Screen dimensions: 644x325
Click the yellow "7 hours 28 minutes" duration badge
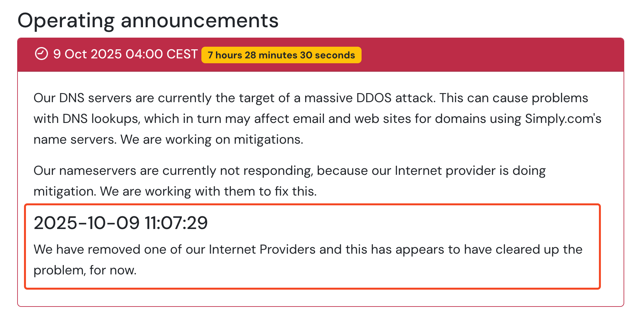click(281, 55)
